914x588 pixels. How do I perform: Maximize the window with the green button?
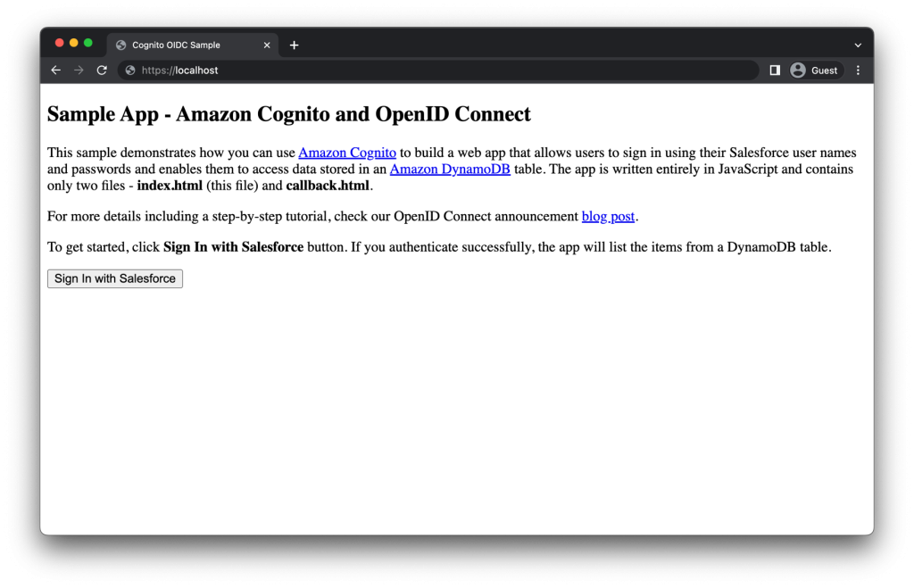88,43
